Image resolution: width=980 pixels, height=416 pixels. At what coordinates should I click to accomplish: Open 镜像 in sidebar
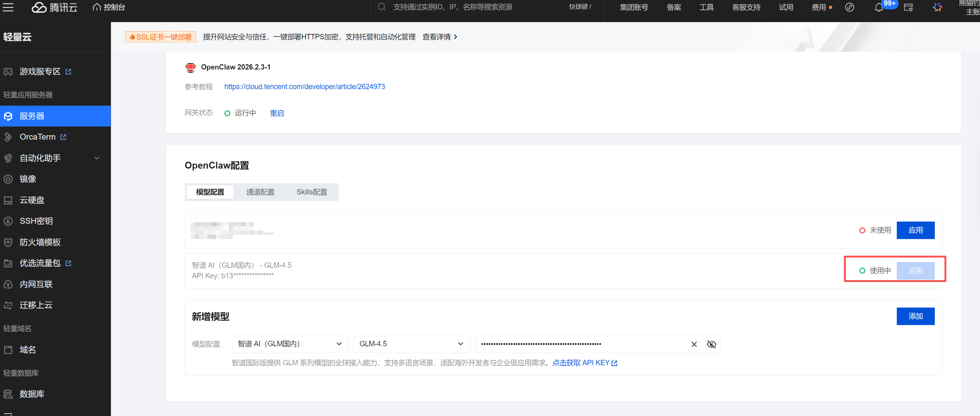tap(28, 179)
